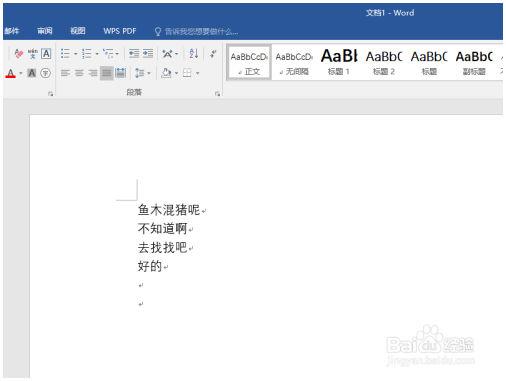The width and height of the screenshot is (506, 381).
Task: Open the 邮件 (Mailings) ribbon tab
Action: (x=12, y=31)
